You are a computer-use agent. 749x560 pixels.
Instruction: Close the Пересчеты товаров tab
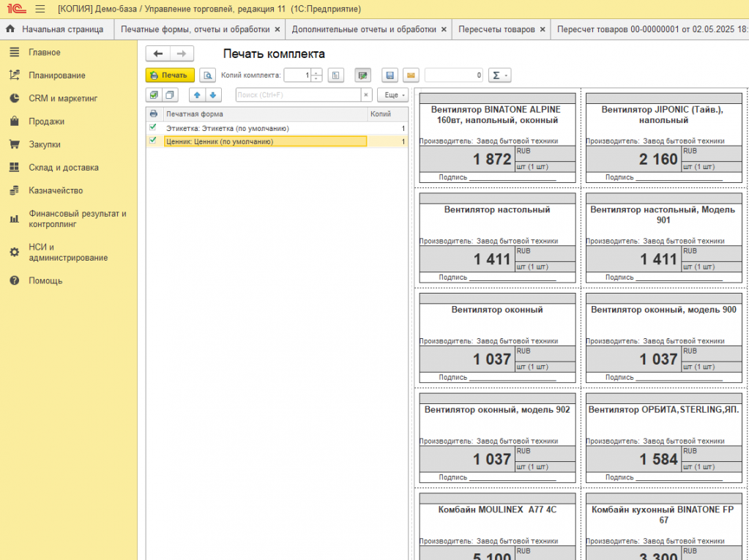coord(543,29)
